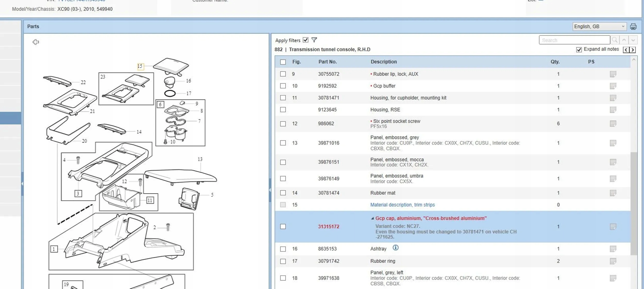Uncheck Expand all notes

[579, 50]
